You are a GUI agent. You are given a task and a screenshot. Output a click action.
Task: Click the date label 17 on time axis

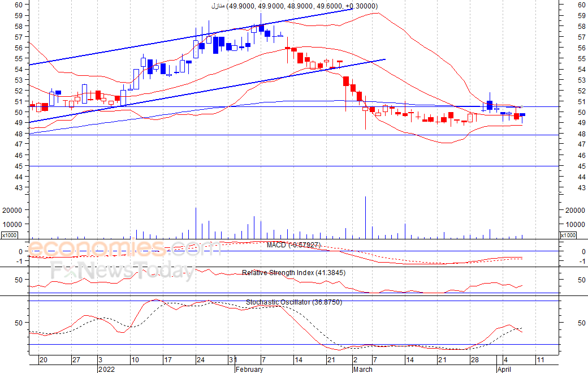tap(167, 360)
